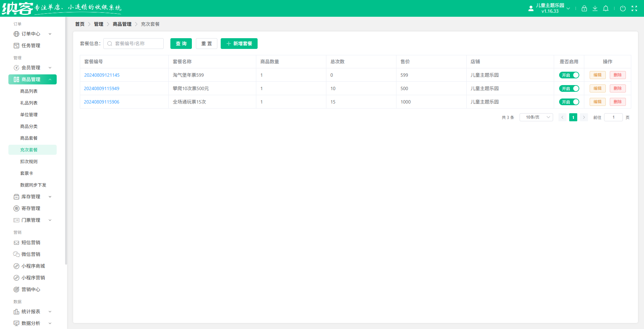
Task: Click the 商品管理 grid icon
Action: 16,79
